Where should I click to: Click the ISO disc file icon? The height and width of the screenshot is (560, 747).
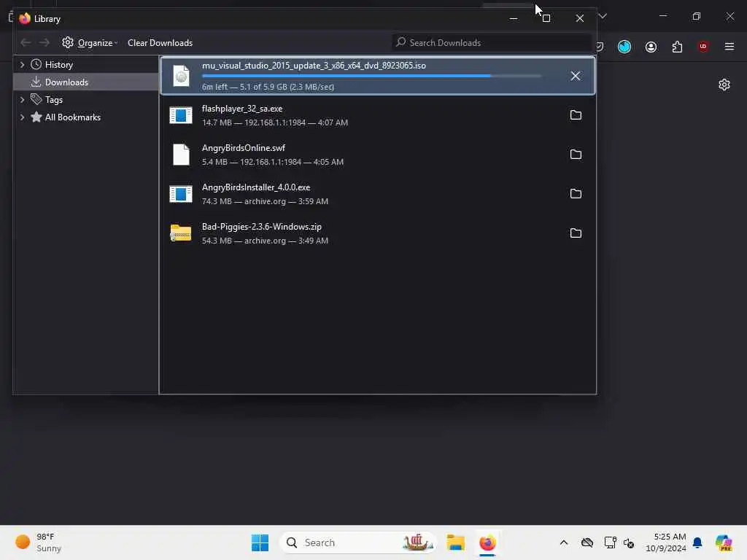[x=181, y=76]
